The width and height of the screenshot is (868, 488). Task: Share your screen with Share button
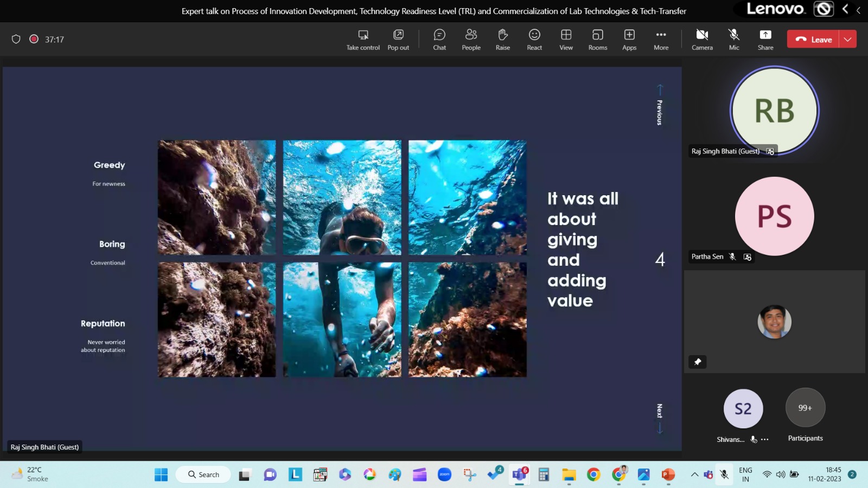765,40
